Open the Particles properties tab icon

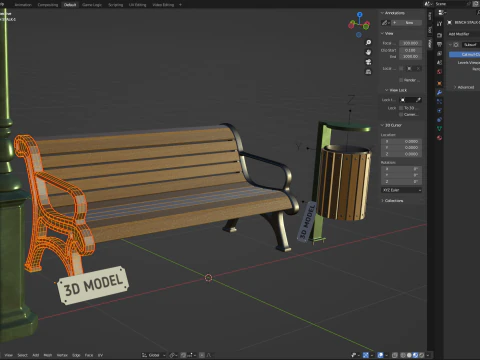click(x=439, y=101)
